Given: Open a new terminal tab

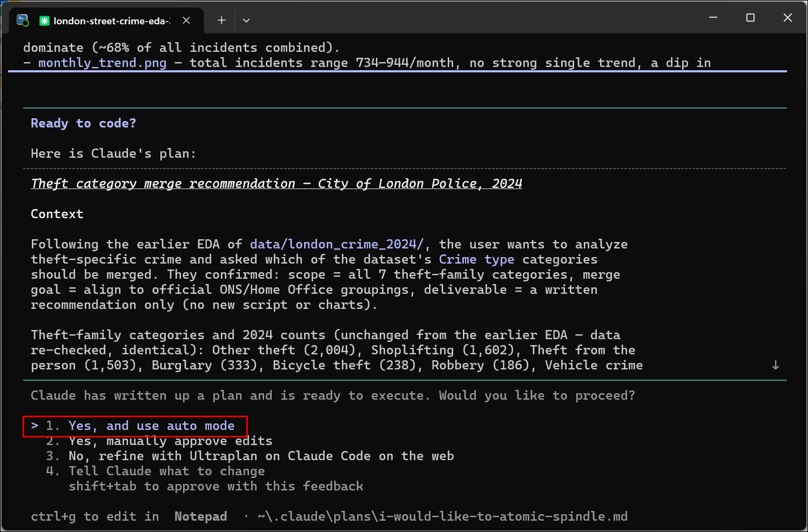Looking at the screenshot, I should [221, 21].
